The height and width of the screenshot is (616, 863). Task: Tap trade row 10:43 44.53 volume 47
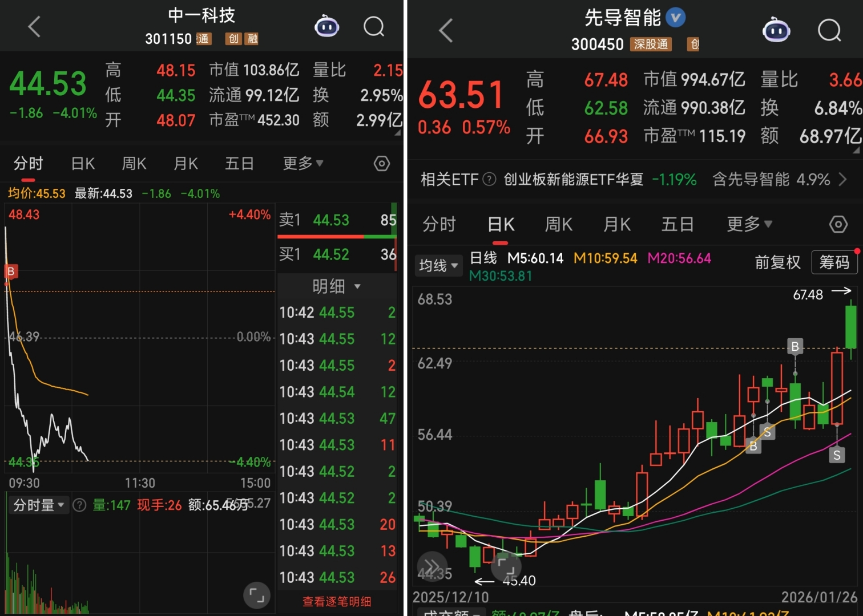[337, 419]
